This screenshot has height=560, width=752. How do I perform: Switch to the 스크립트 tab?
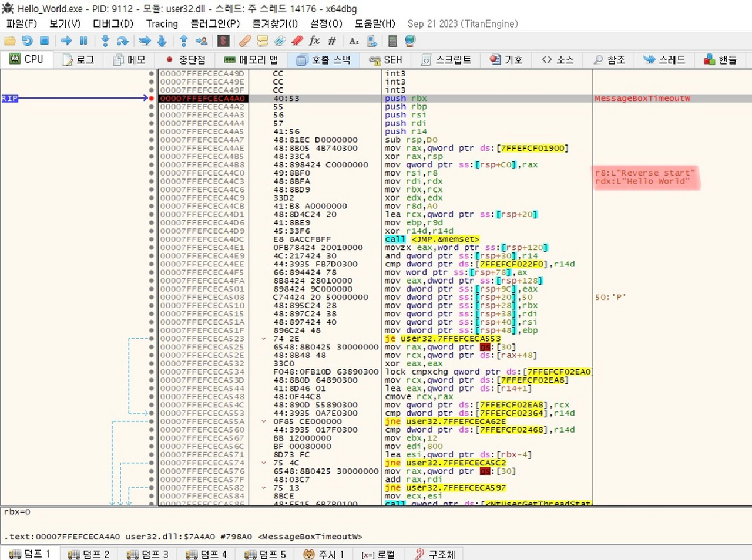446,59
